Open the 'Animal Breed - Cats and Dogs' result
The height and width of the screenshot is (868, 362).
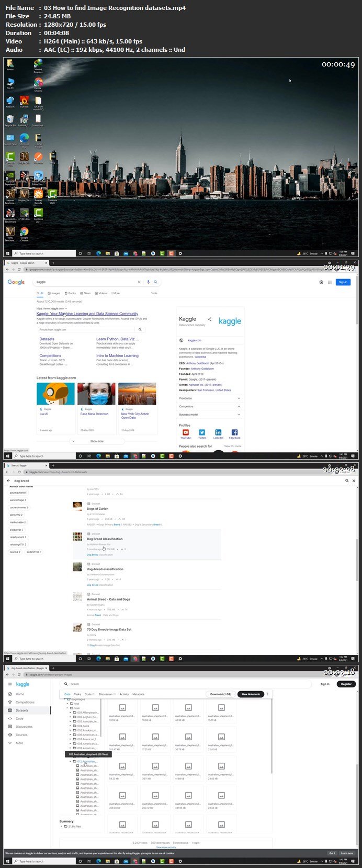coord(108,599)
